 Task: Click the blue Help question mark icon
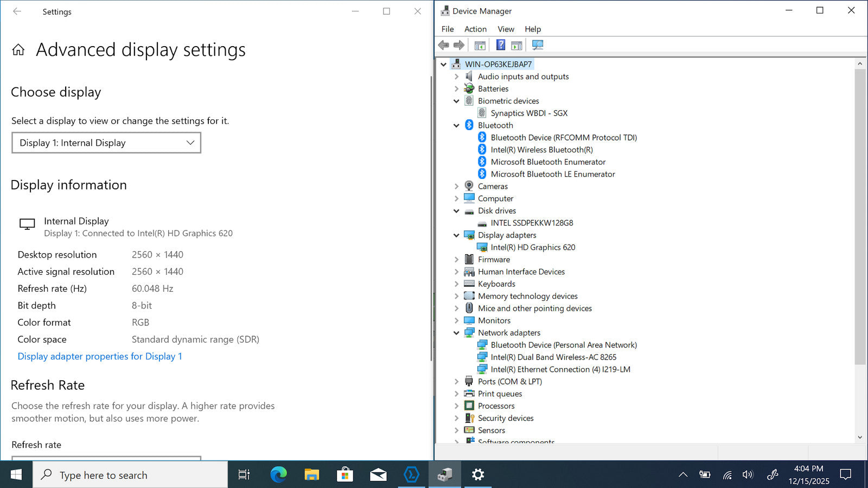501,45
